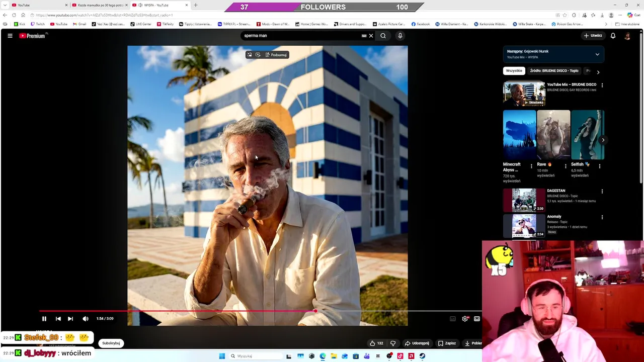Screen dimensions: 644x362
Task: Reload the page
Action: tap(14, 15)
